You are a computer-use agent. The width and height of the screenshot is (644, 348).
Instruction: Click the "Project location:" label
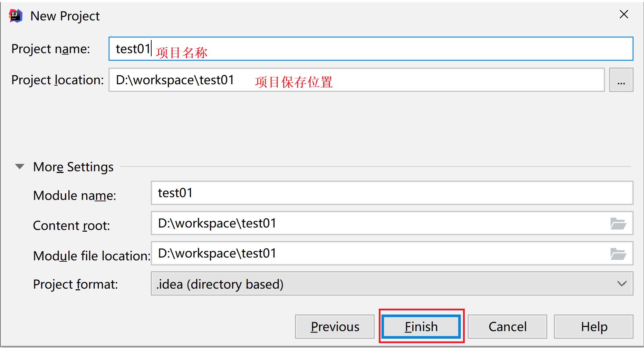pos(57,80)
